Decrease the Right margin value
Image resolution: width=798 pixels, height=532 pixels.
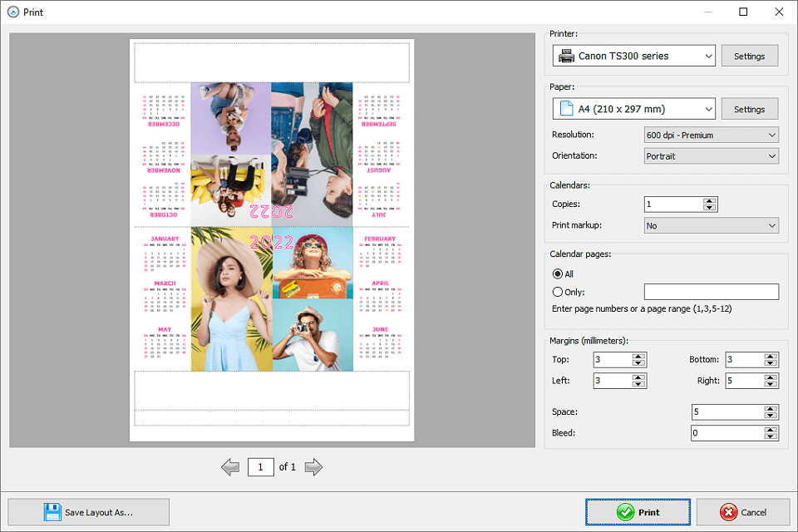771,384
